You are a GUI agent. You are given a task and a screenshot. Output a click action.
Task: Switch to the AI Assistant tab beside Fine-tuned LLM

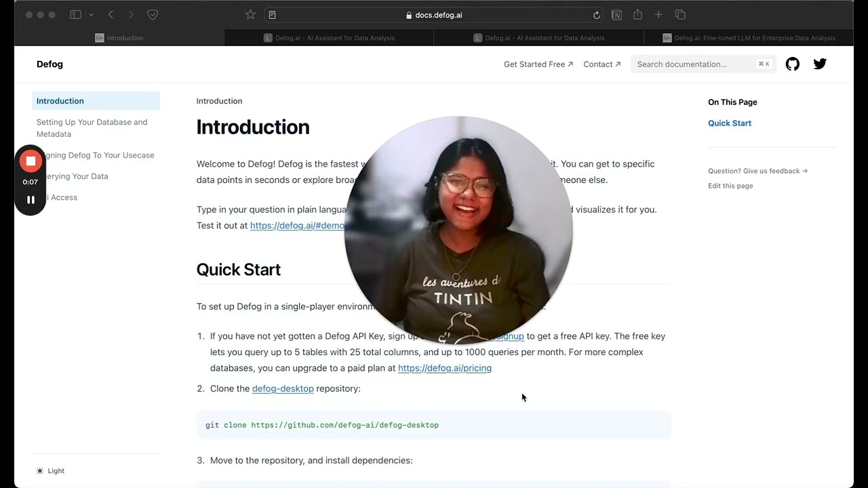[538, 38]
